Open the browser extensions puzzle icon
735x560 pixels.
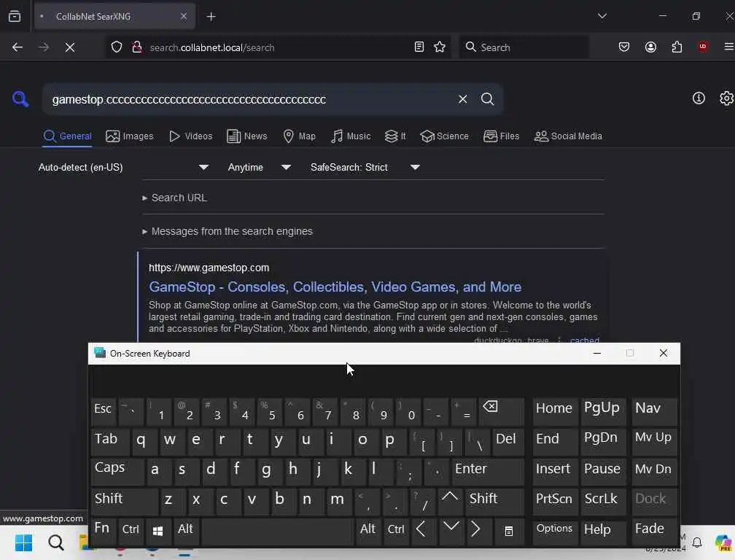[677, 47]
